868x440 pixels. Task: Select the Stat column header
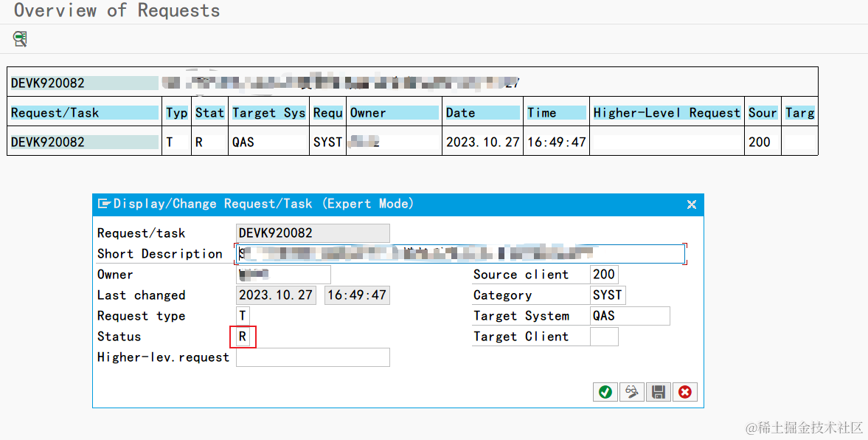209,113
